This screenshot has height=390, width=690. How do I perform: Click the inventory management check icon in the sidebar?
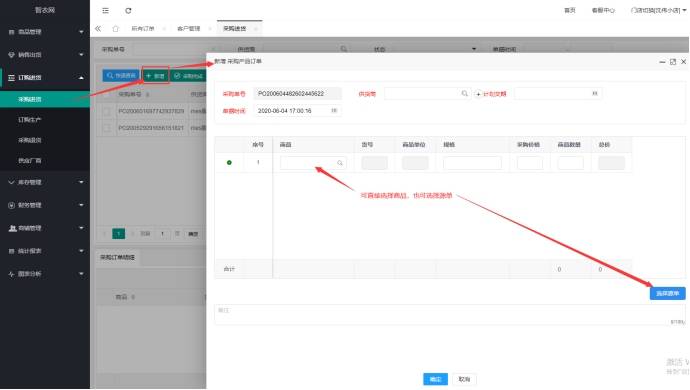coord(11,182)
